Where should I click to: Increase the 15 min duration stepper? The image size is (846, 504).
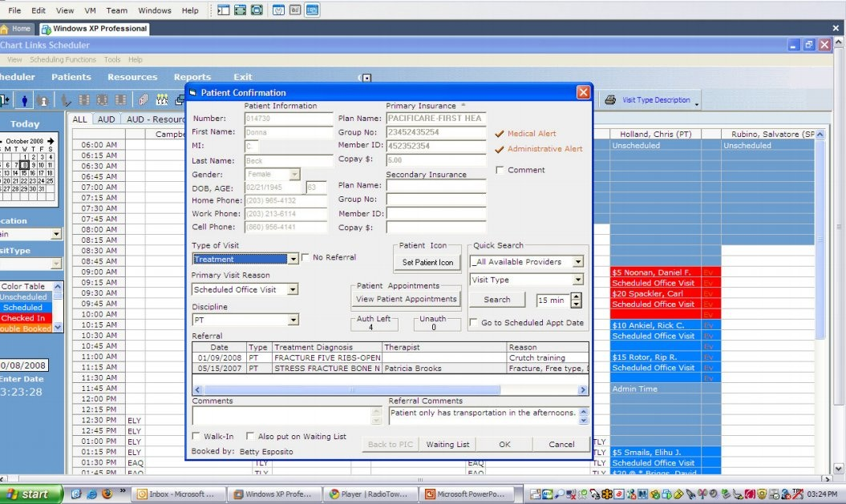577,296
